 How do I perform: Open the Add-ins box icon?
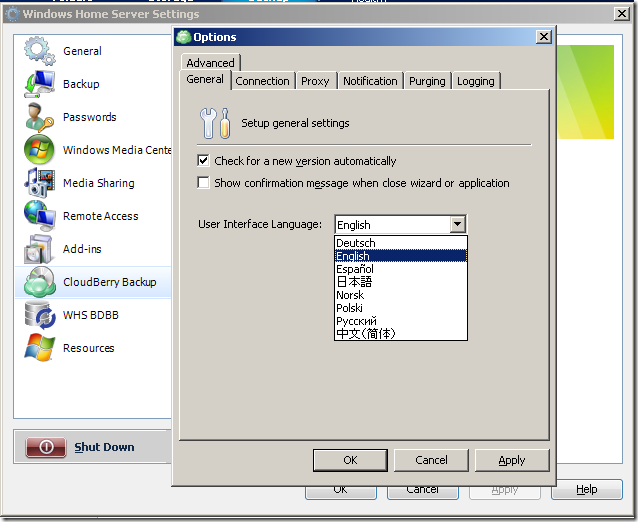pyautogui.click(x=38, y=249)
